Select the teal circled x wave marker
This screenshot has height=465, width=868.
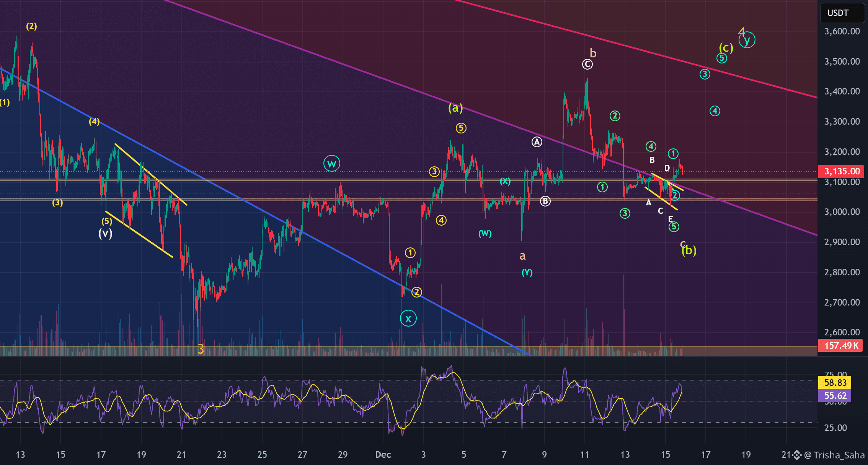408,319
